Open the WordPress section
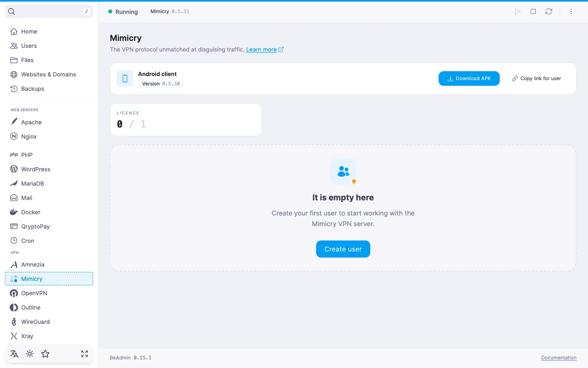This screenshot has height=368, width=588. pos(49,169)
